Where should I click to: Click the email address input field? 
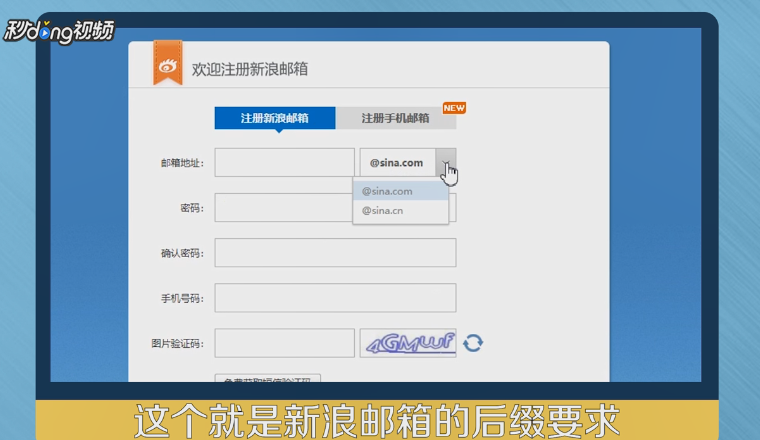point(285,162)
